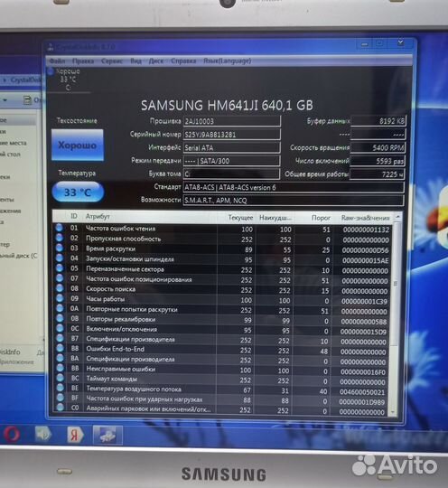
Task: Click status icon of row BB Неисправимые ошибки
Action: click(60, 368)
